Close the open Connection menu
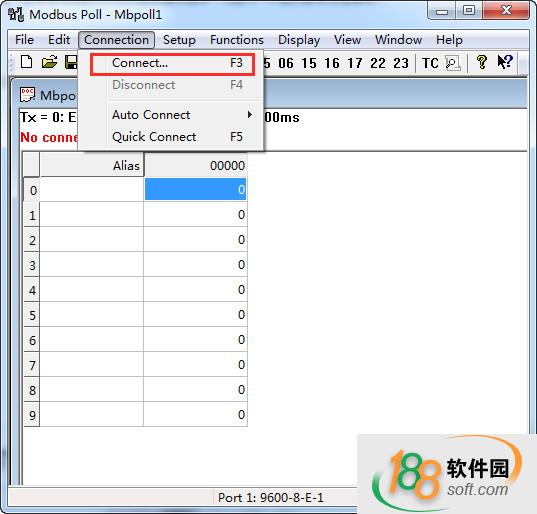This screenshot has height=514, width=537. click(116, 40)
